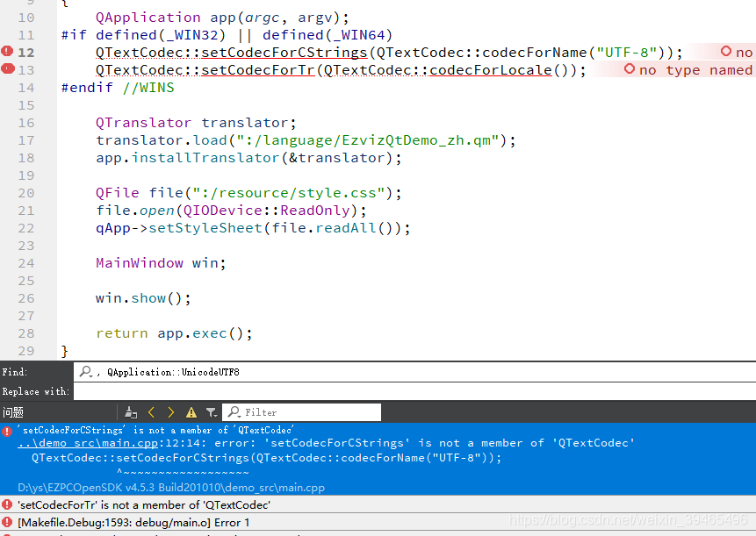Click the error icon of the Makefile.Debug issue

coord(7,523)
